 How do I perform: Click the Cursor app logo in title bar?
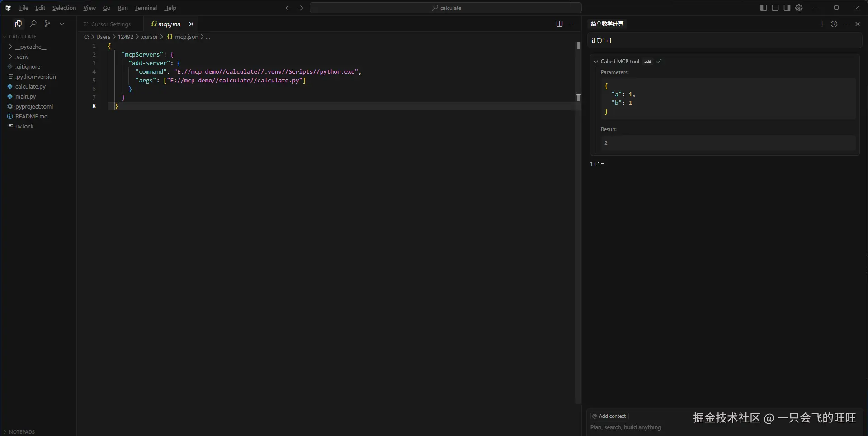point(8,8)
